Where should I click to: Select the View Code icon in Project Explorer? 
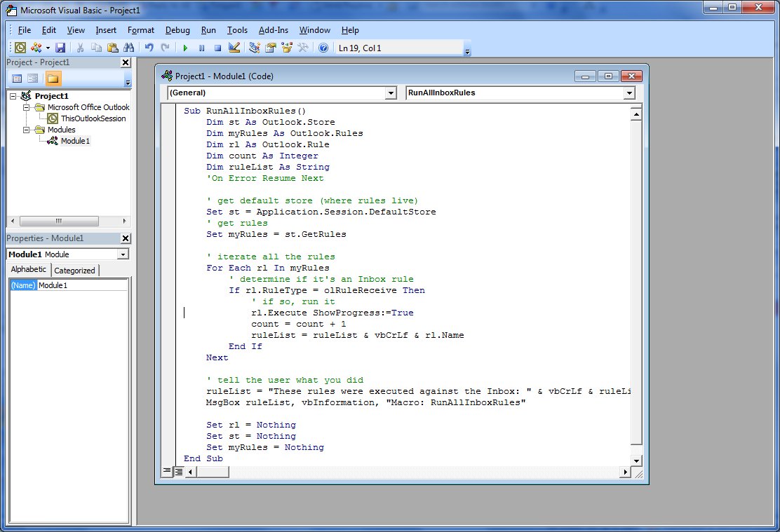(x=16, y=79)
